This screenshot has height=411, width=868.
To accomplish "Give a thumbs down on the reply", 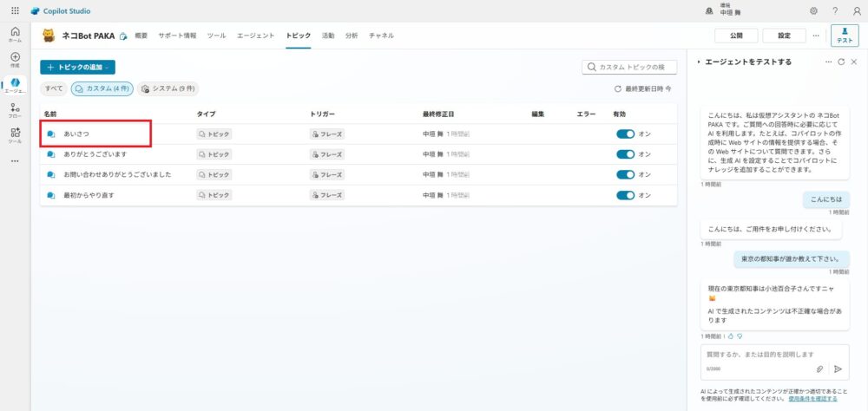I will (x=739, y=336).
